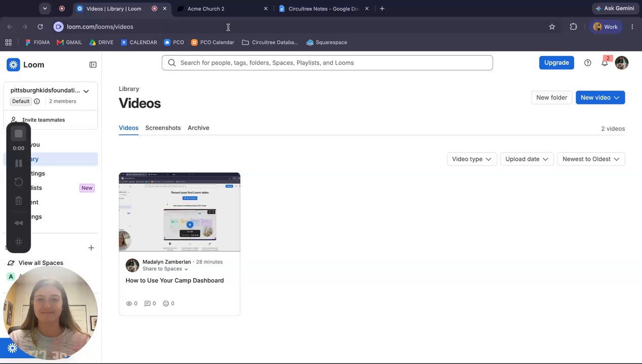Bookmark this page with the star icon
This screenshot has height=364, width=642.
(x=552, y=27)
